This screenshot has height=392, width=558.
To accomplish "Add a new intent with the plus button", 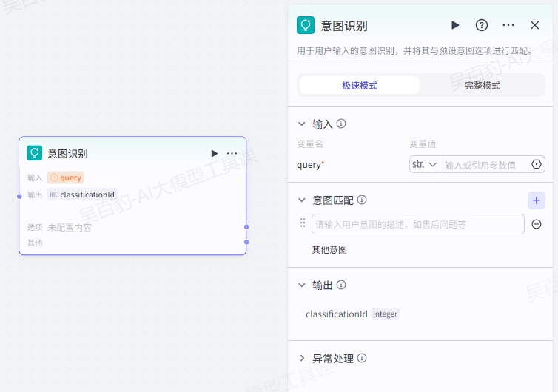I will point(537,200).
